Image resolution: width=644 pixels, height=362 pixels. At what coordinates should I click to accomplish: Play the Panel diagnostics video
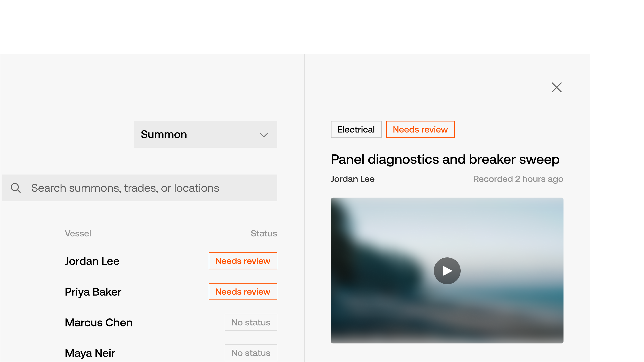447,271
